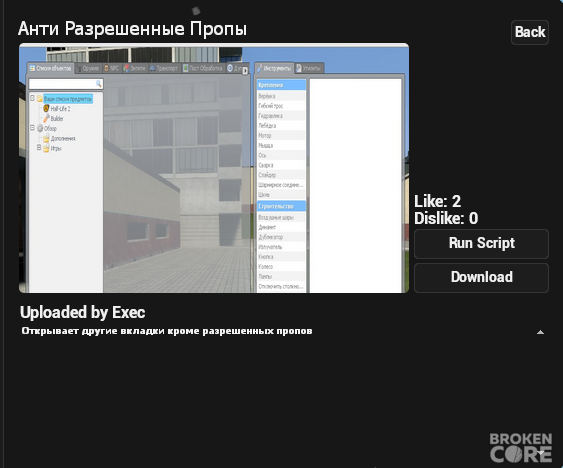Screen dimensions: 563x468
Task: Click the Обзор gear icon
Action: coord(40,128)
